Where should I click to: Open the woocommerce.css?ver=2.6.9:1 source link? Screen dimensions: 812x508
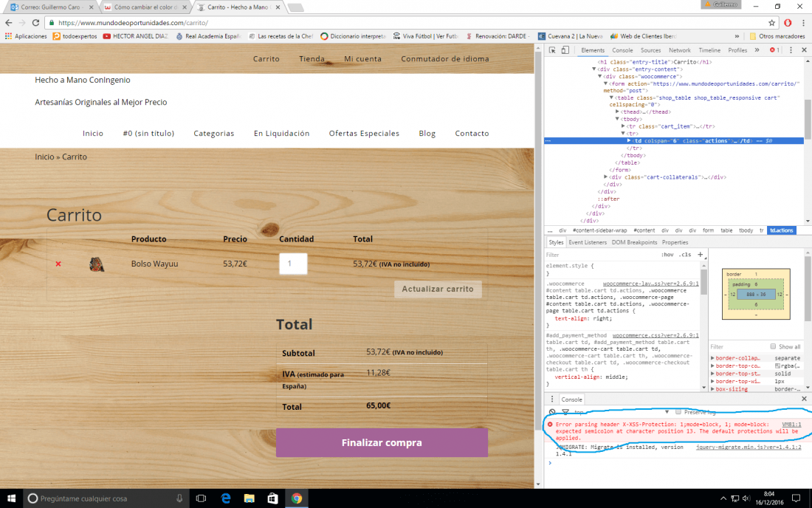pos(655,335)
